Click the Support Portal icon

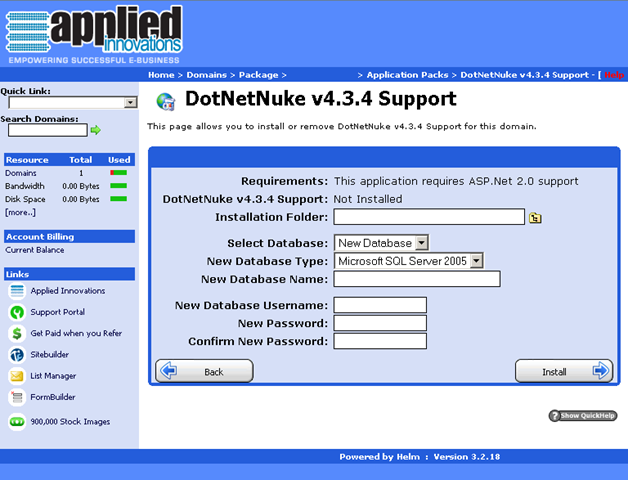[16, 312]
